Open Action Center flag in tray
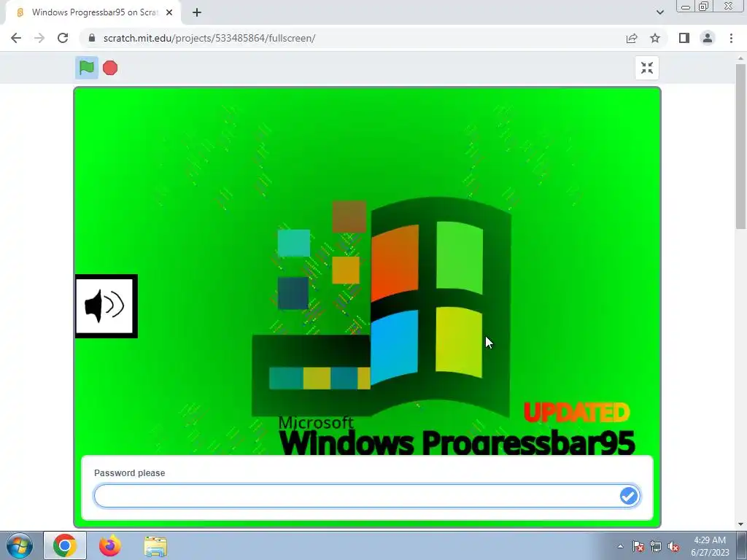Screen dimensions: 747x560 638,547
